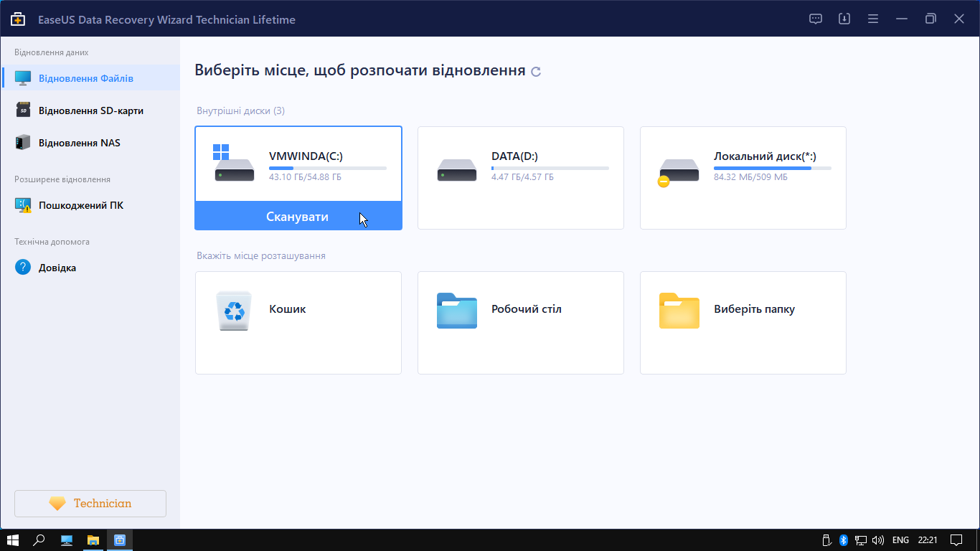Viewport: 980px width, 551px height.
Task: Click the warning PC icon in sidebar
Action: (x=23, y=205)
